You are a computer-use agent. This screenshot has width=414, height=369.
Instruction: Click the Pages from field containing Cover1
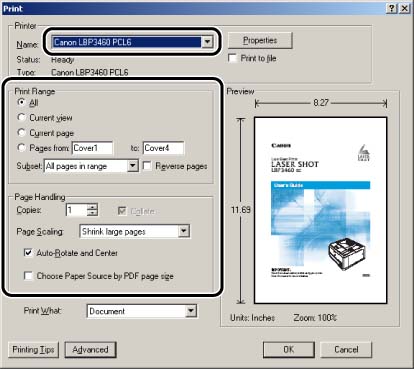point(92,148)
